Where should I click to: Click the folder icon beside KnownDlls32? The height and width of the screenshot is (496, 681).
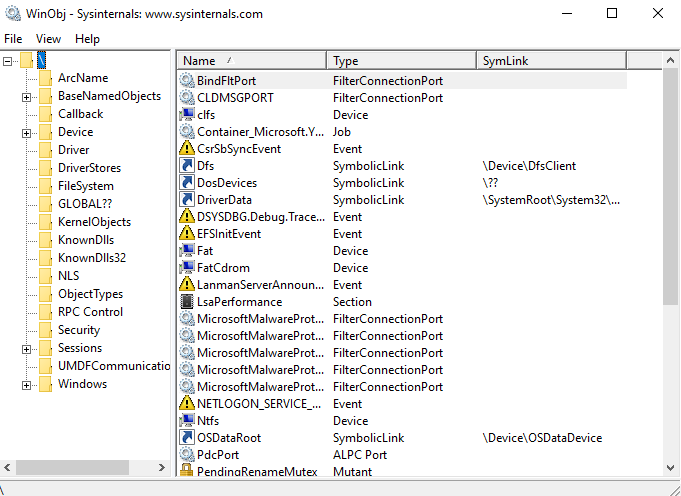tap(45, 258)
